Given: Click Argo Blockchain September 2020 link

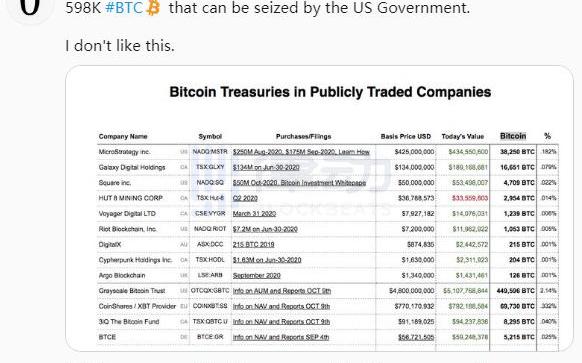Looking at the screenshot, I should [x=256, y=276].
